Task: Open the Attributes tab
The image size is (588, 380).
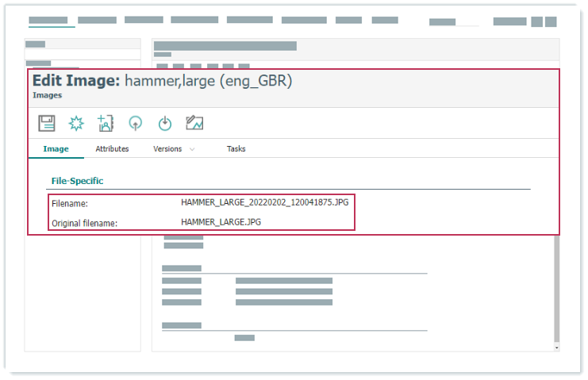Action: 112,149
